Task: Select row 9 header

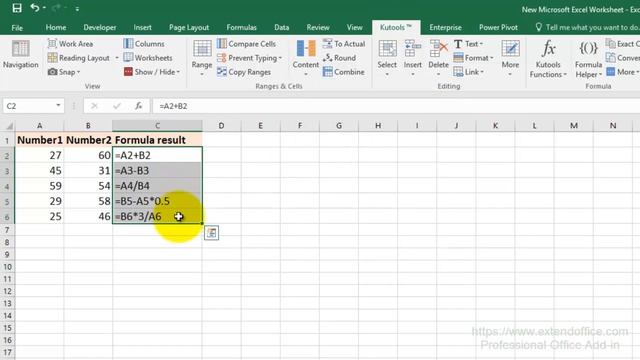Action: click(7, 255)
